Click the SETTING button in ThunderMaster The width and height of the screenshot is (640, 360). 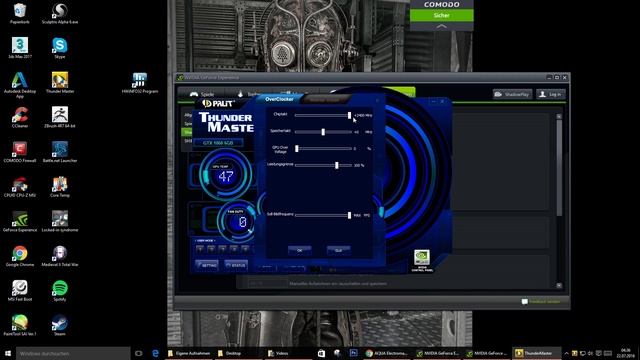[207, 265]
